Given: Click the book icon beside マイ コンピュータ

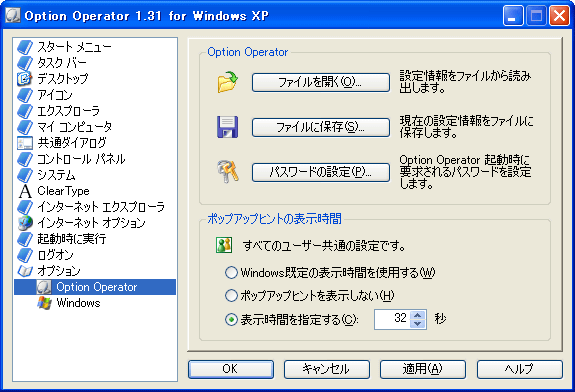Looking at the screenshot, I should click(x=25, y=127).
